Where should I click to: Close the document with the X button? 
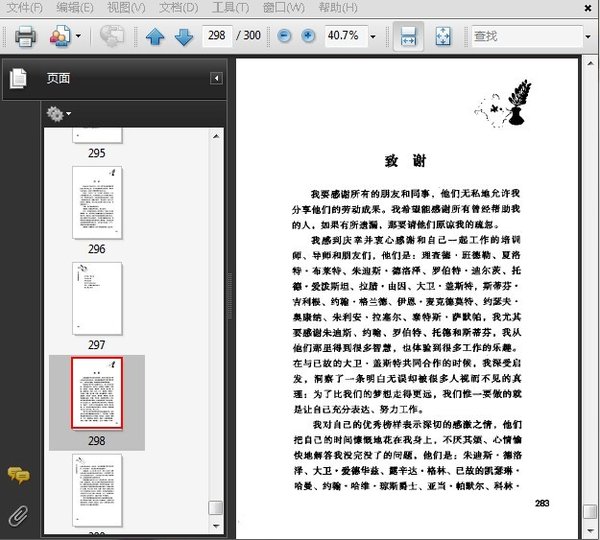[x=588, y=8]
